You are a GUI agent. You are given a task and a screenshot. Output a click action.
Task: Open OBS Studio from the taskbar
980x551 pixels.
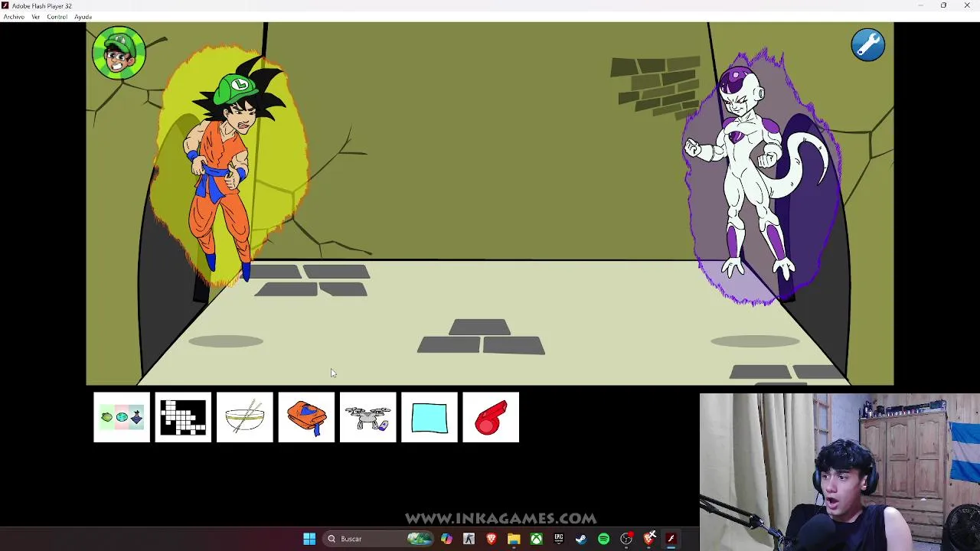pos(626,539)
